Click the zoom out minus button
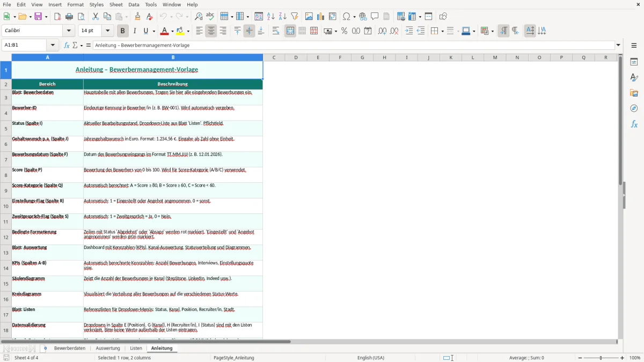Screen dimensions: 644x362 click(x=580, y=358)
